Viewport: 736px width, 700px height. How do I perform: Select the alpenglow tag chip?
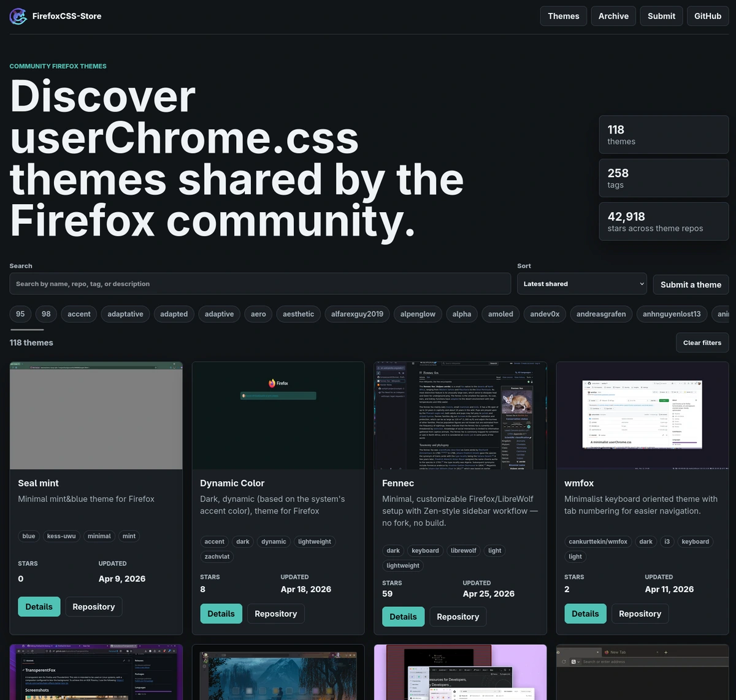tap(418, 314)
